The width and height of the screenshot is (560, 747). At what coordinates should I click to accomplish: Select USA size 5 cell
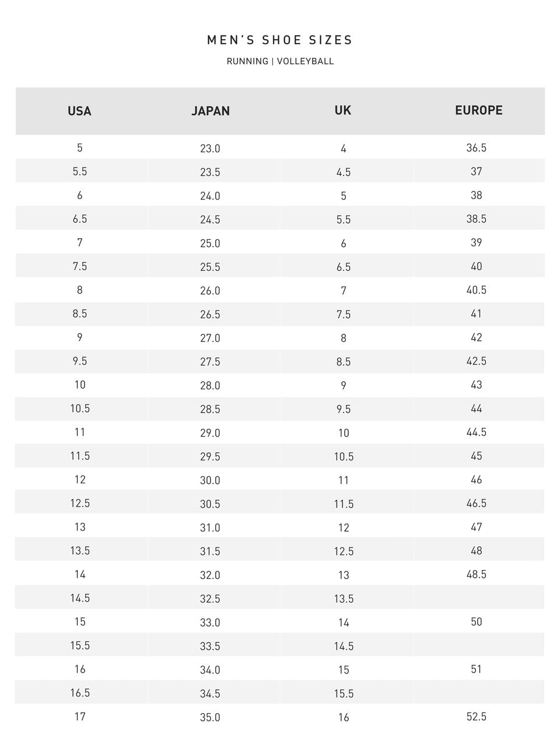[x=80, y=148]
